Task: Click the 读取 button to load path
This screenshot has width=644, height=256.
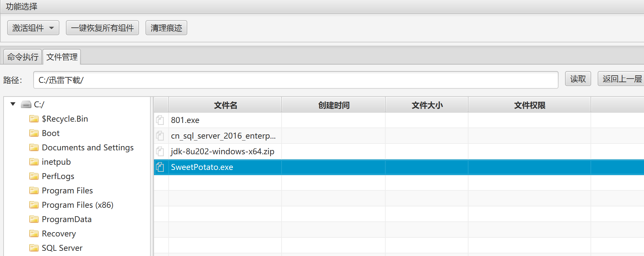Action: pyautogui.click(x=578, y=79)
